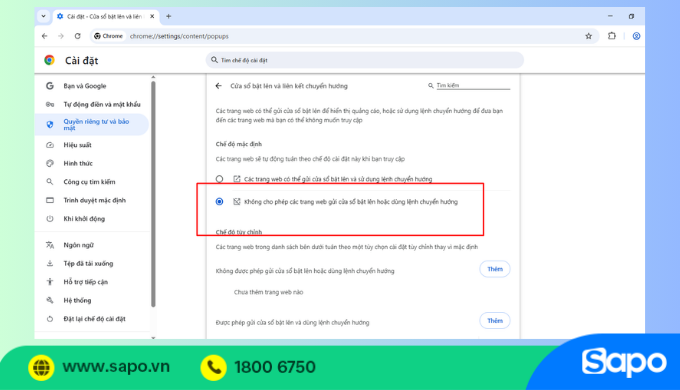Click the key icon for autofill

click(x=50, y=104)
